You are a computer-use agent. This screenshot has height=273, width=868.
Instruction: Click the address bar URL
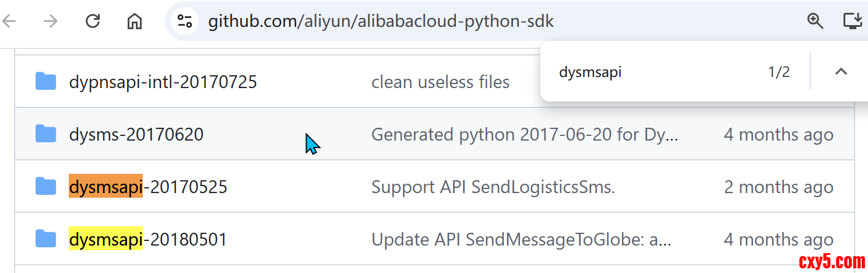click(x=381, y=22)
